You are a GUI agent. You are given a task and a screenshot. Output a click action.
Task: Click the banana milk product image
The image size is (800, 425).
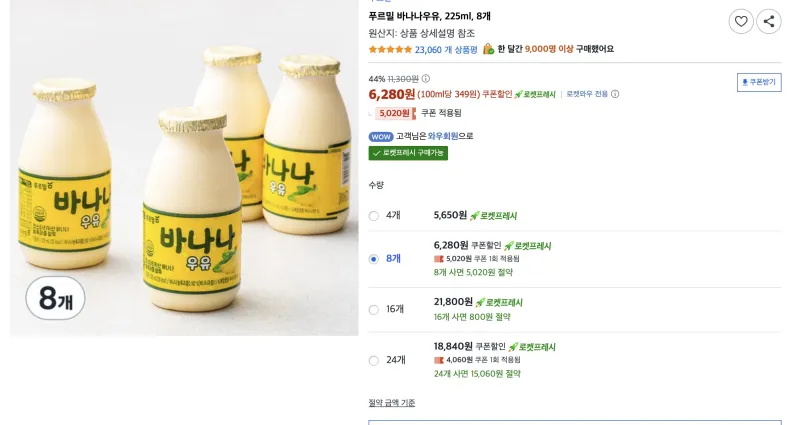(x=184, y=168)
